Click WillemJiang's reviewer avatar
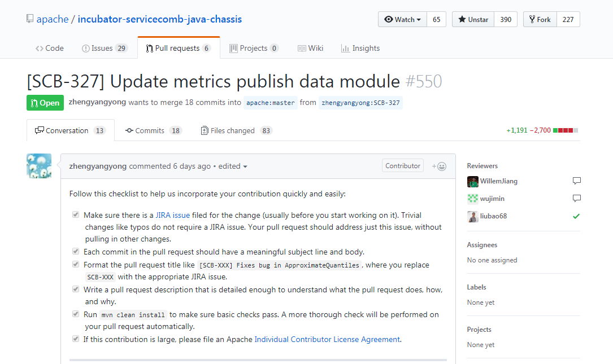Image resolution: width=613 pixels, height=364 pixels. pyautogui.click(x=473, y=182)
